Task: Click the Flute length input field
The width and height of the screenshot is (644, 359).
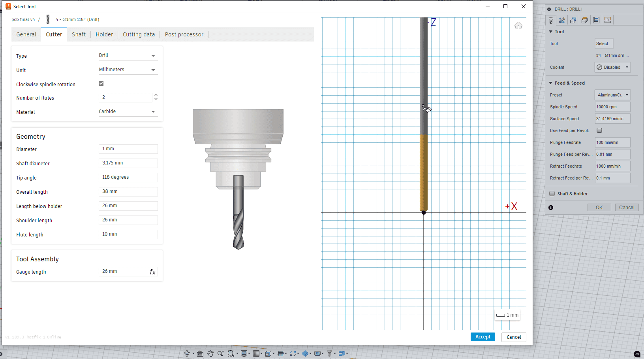Action: coord(128,234)
